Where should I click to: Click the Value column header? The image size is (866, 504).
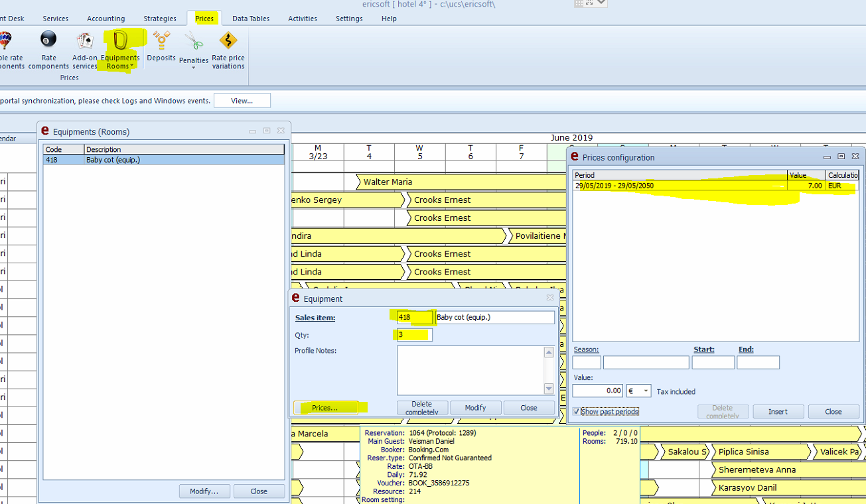coord(806,175)
